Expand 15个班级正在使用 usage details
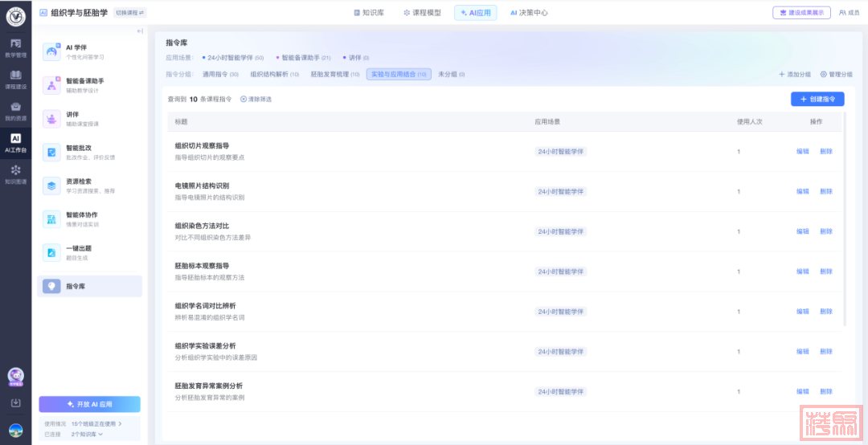This screenshot has width=868, height=445. (x=96, y=423)
